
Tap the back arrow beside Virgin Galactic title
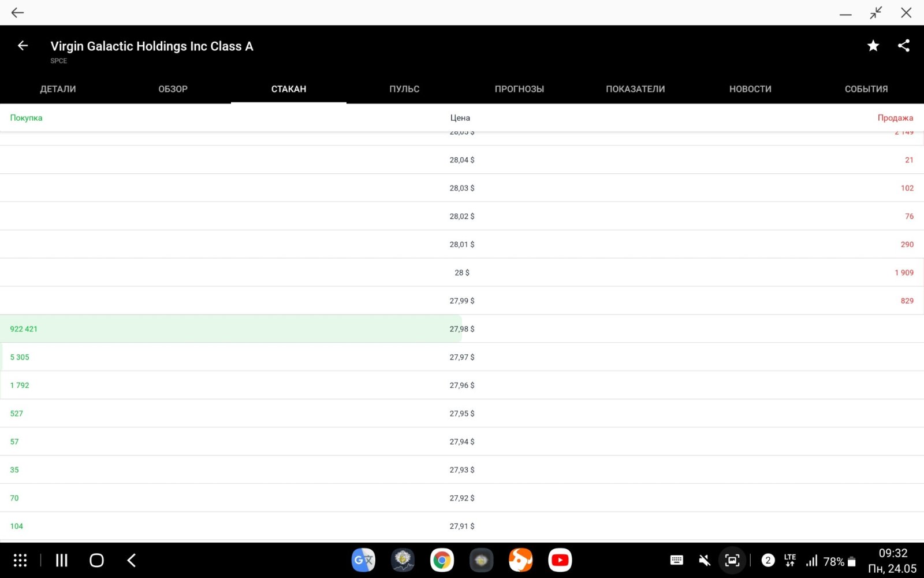(x=23, y=46)
